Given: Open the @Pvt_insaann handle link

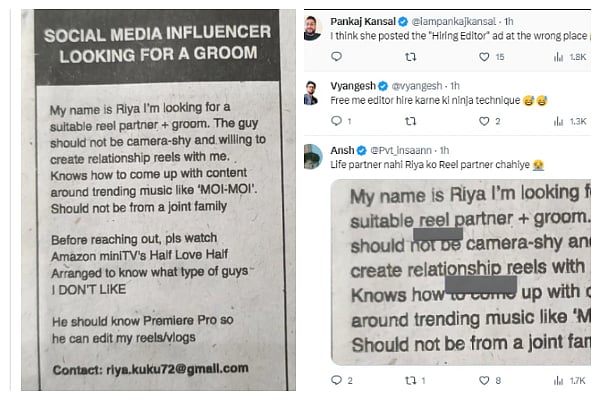Looking at the screenshot, I should [x=401, y=150].
